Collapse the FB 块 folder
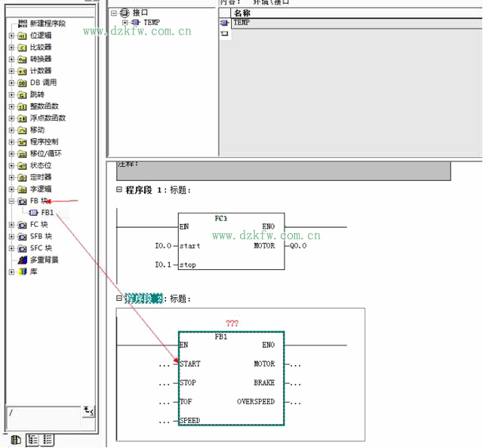 click(11, 201)
